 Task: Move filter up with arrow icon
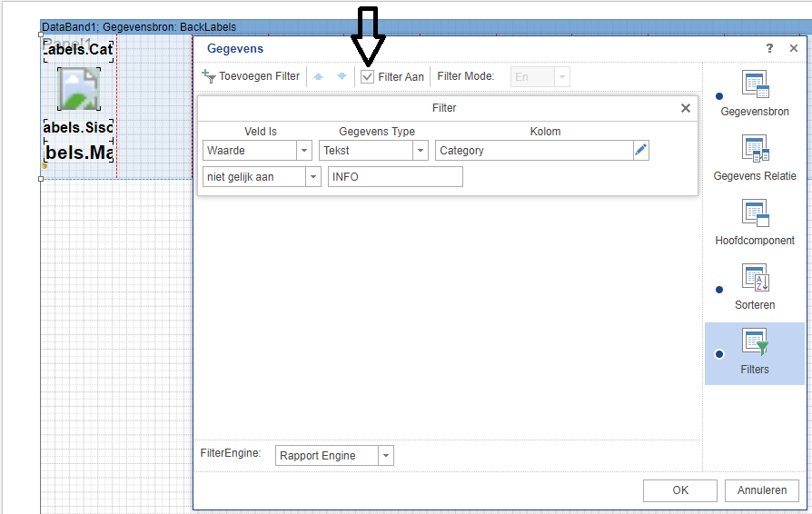point(319,77)
